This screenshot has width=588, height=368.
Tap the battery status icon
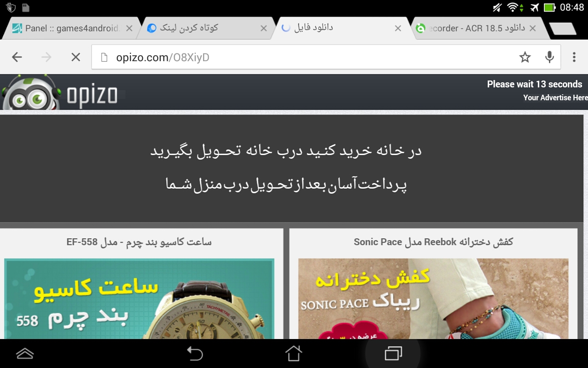549,7
